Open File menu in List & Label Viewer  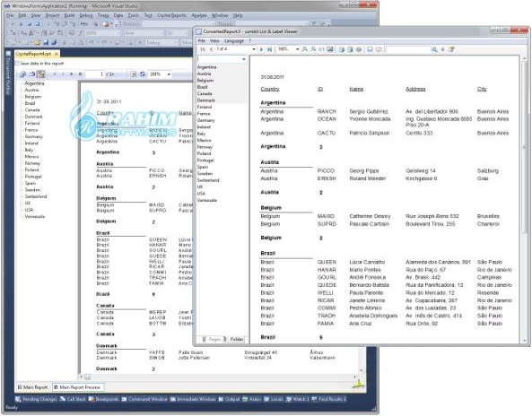202,40
